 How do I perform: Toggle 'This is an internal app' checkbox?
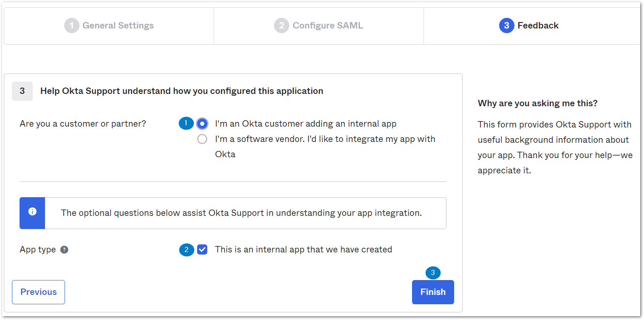(202, 249)
